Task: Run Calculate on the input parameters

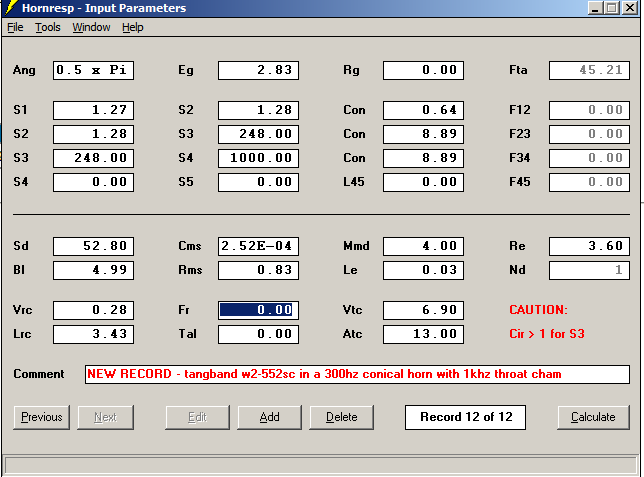Action: coord(593,417)
